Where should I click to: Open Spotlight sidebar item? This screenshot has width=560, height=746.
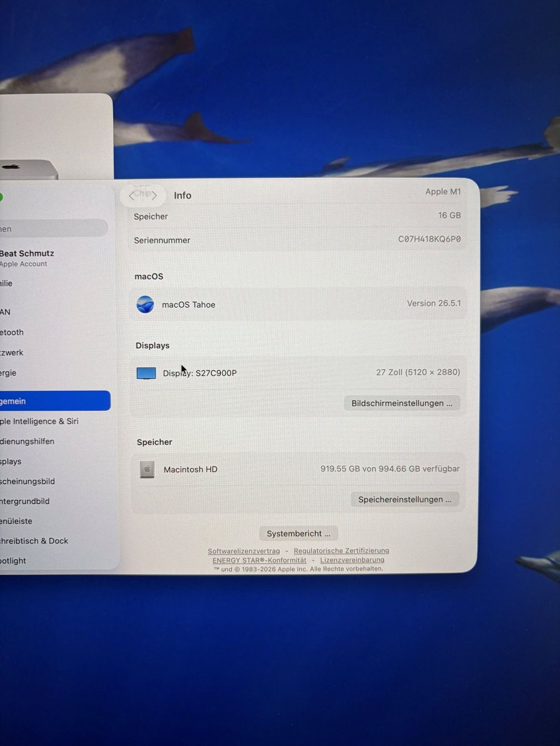point(13,561)
